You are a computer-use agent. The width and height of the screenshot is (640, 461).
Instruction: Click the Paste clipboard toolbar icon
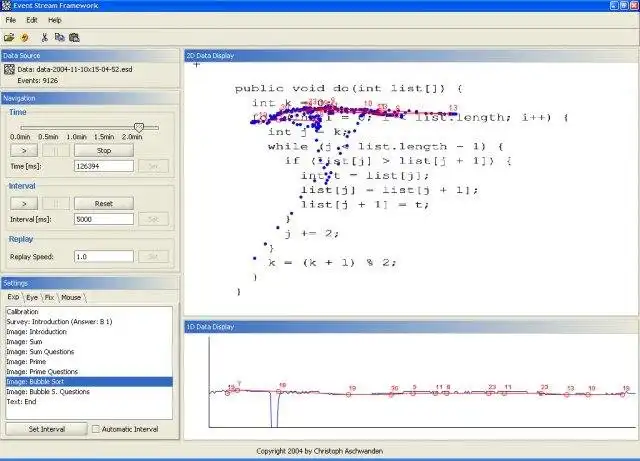74,38
